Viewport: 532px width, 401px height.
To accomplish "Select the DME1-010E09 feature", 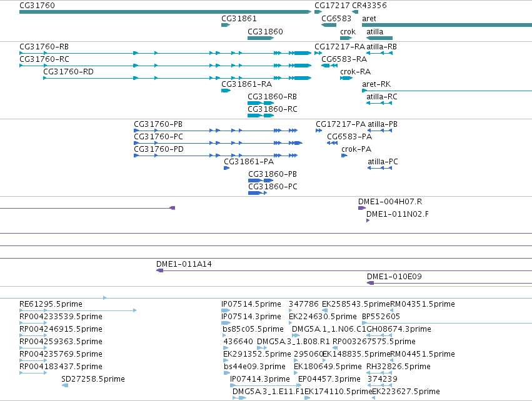I will (449, 283).
